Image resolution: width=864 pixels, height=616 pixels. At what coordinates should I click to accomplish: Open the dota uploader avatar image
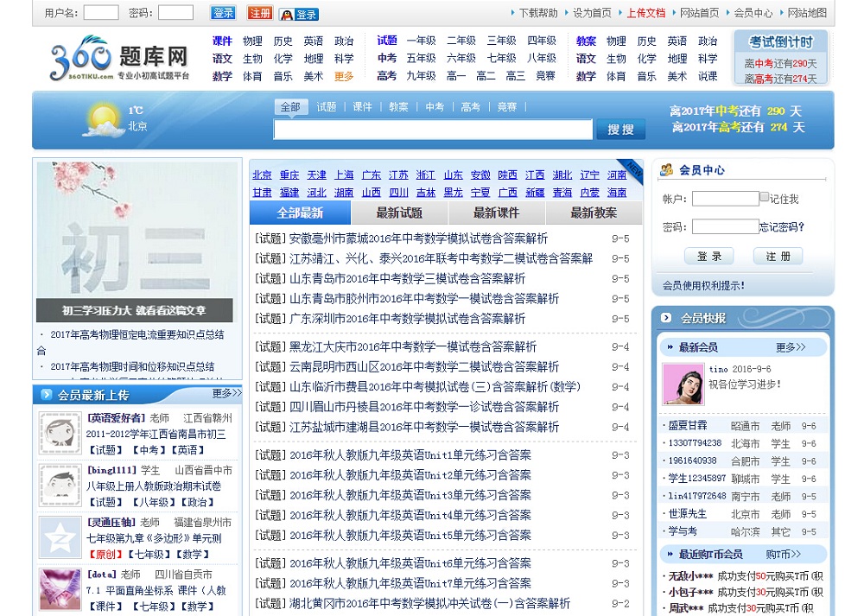click(60, 589)
